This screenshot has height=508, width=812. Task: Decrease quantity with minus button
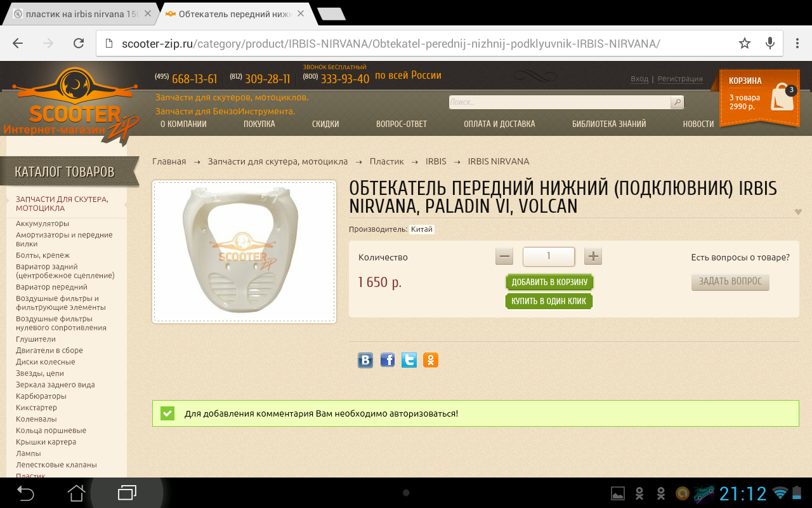point(505,257)
